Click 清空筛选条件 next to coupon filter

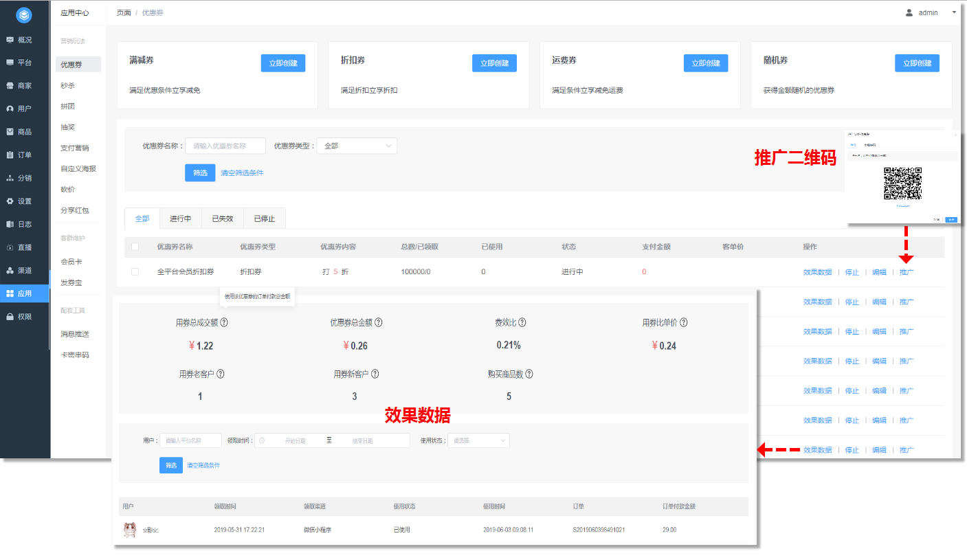pyautogui.click(x=242, y=173)
